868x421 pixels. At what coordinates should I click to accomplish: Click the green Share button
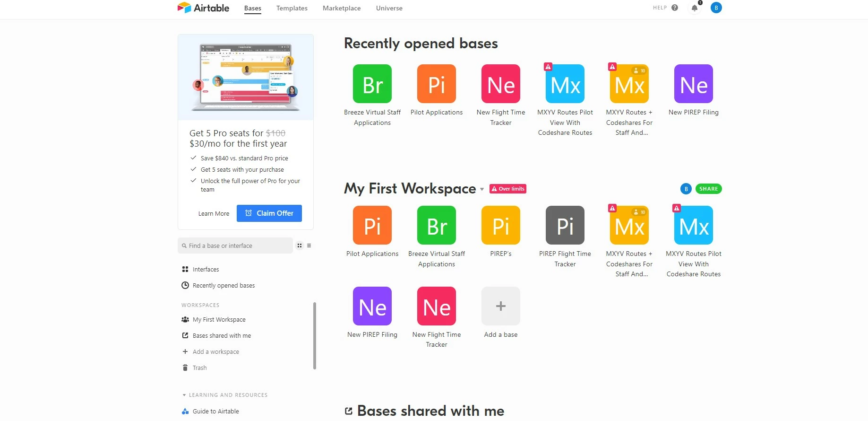pos(709,189)
